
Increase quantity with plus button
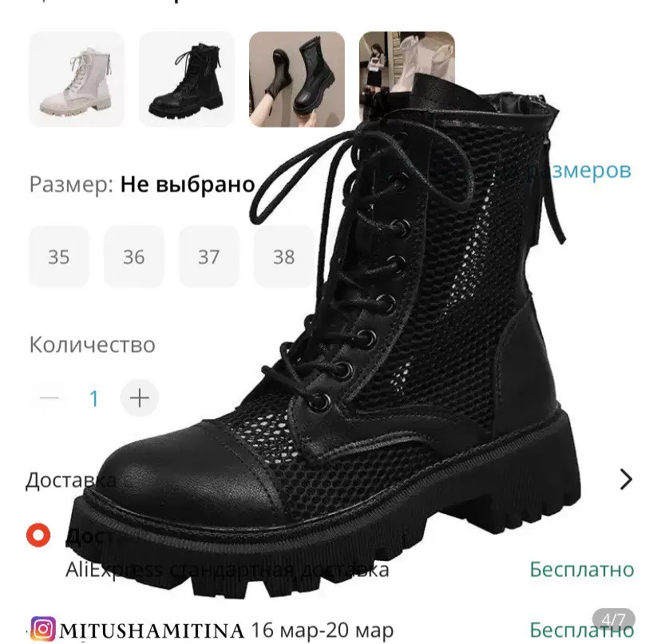(139, 397)
